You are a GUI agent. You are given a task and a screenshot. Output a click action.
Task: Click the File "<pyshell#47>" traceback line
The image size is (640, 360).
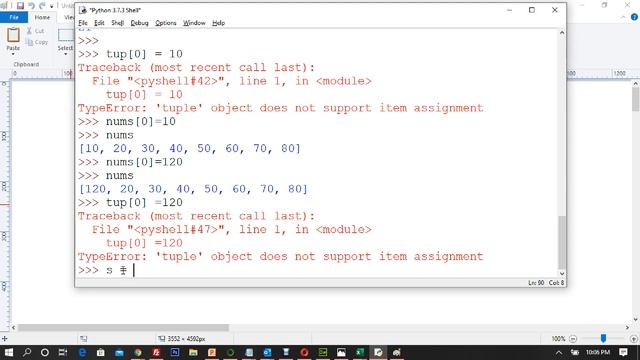coord(231,229)
